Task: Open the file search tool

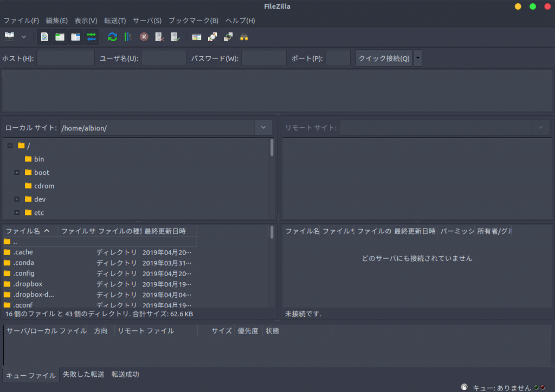Action: (244, 37)
